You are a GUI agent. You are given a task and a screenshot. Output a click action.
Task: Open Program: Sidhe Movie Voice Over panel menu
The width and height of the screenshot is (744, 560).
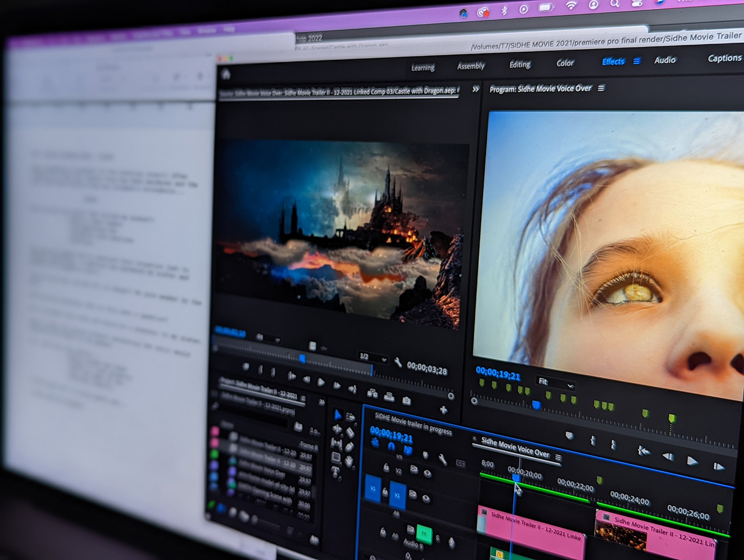click(x=601, y=88)
